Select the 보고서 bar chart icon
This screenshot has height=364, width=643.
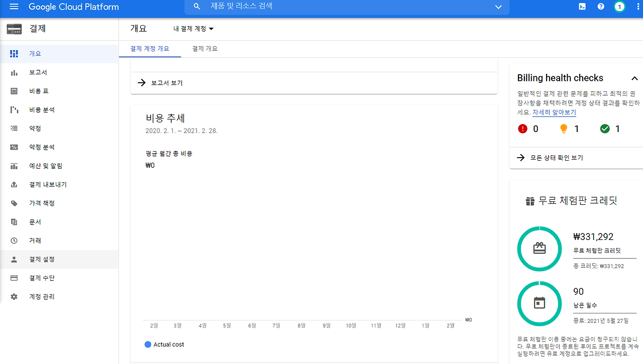[x=15, y=72]
